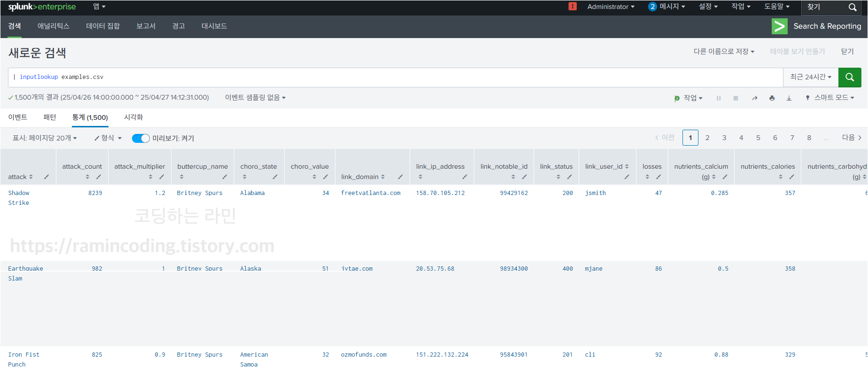The height and width of the screenshot is (390, 868).
Task: Click pencil icon in link_user_id column
Action: click(627, 177)
